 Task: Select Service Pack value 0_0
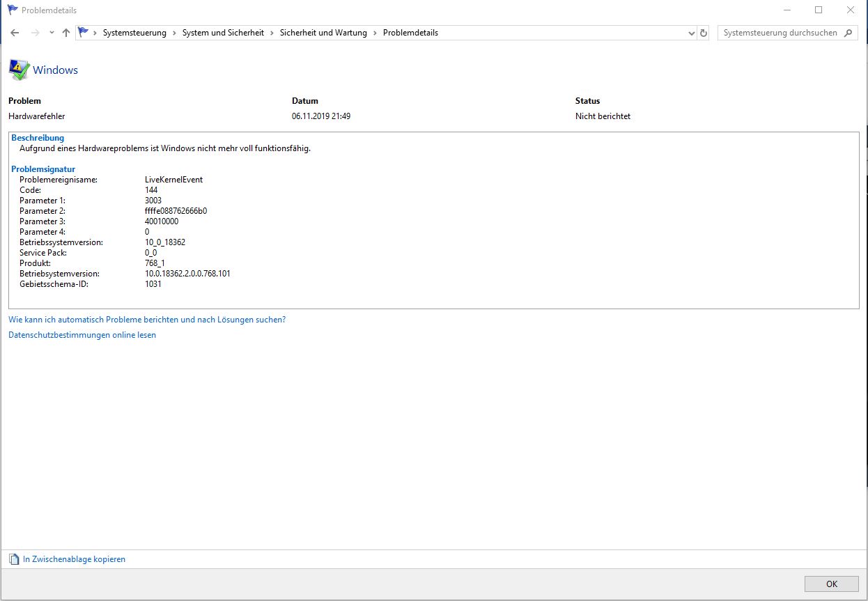click(x=150, y=253)
